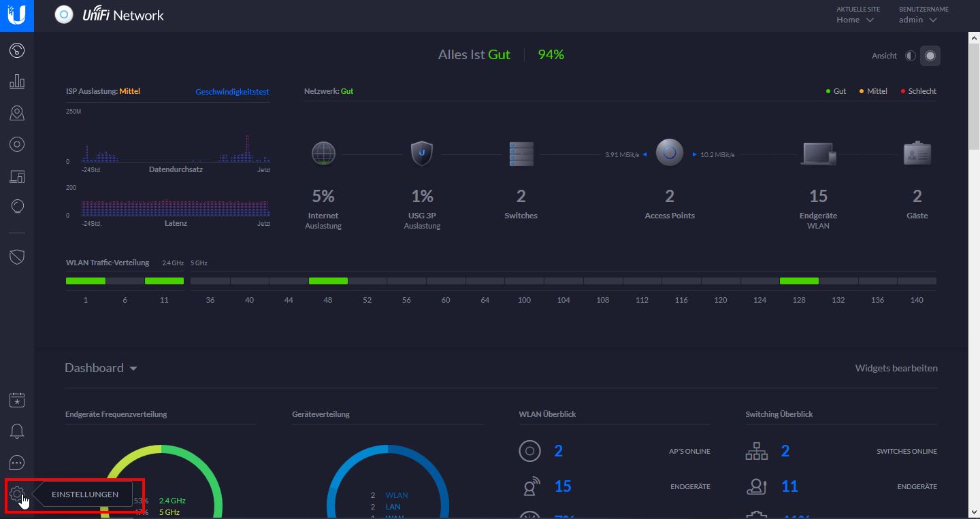Click the 94% health score
This screenshot has height=519, width=980.
[x=551, y=54]
